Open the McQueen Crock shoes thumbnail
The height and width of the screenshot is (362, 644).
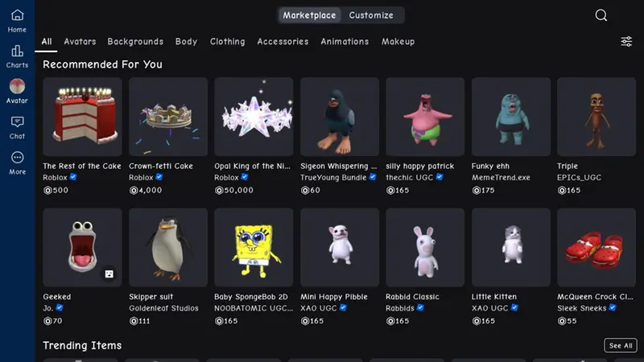click(596, 247)
